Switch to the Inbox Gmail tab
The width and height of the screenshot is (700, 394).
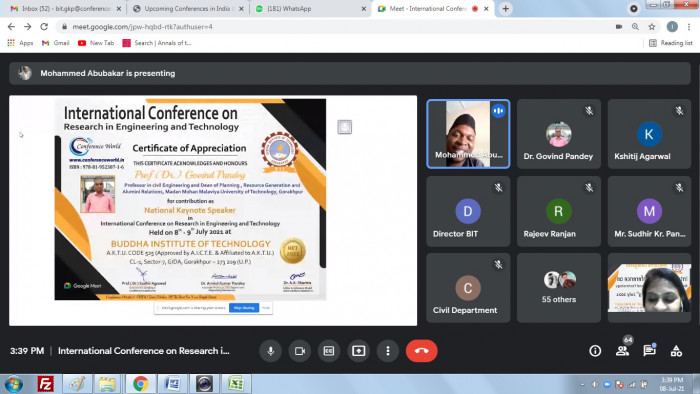tap(65, 8)
